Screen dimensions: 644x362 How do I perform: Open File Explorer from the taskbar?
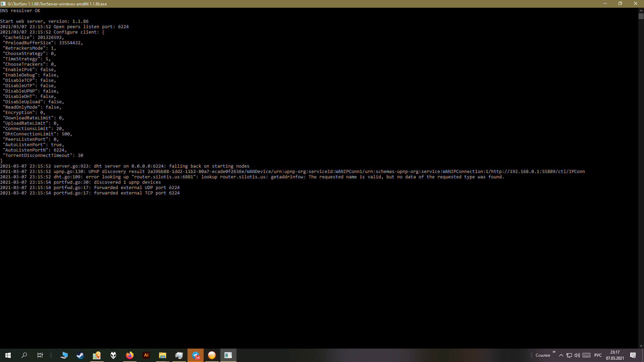pyautogui.click(x=163, y=355)
